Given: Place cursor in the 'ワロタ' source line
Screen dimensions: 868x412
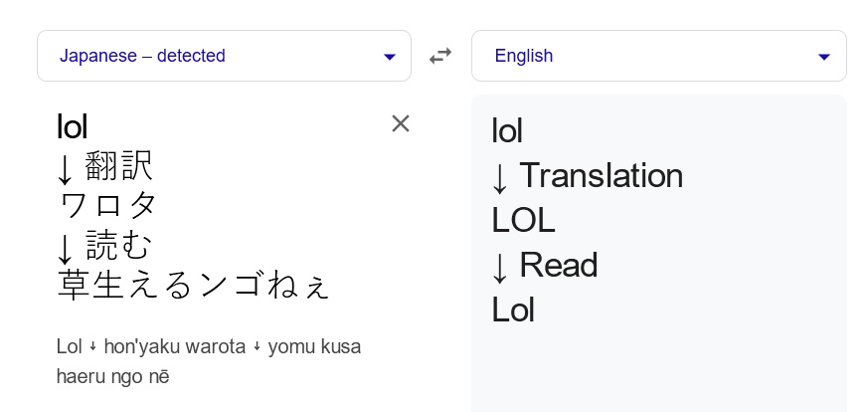Looking at the screenshot, I should [108, 205].
